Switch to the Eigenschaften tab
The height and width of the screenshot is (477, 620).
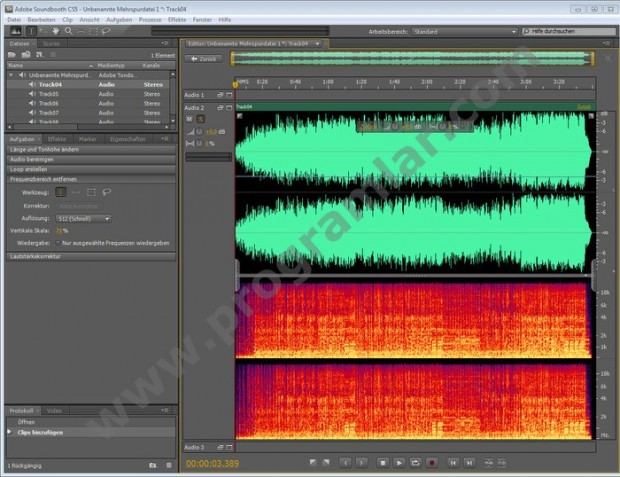click(x=127, y=139)
